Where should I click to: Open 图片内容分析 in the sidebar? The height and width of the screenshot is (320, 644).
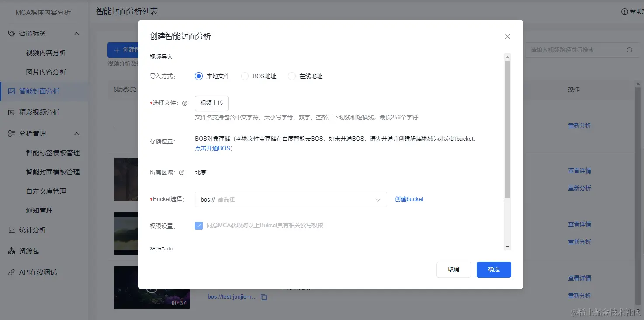pyautogui.click(x=46, y=72)
